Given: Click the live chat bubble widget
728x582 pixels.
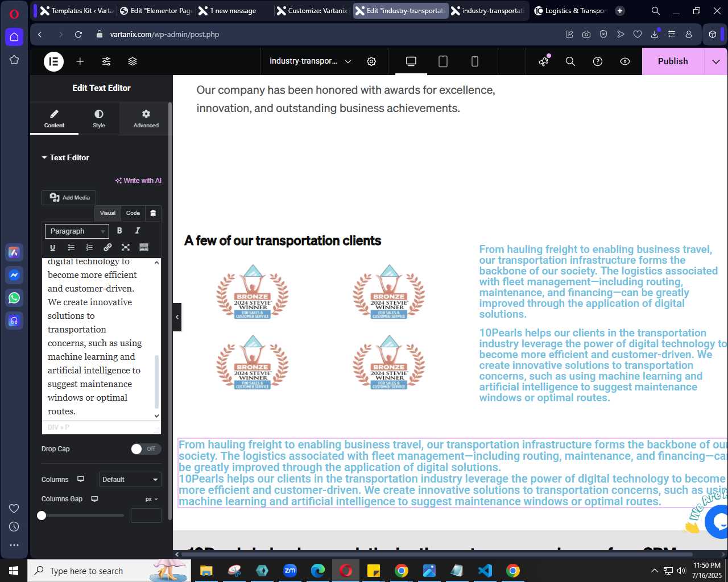Looking at the screenshot, I should pyautogui.click(x=718, y=521).
